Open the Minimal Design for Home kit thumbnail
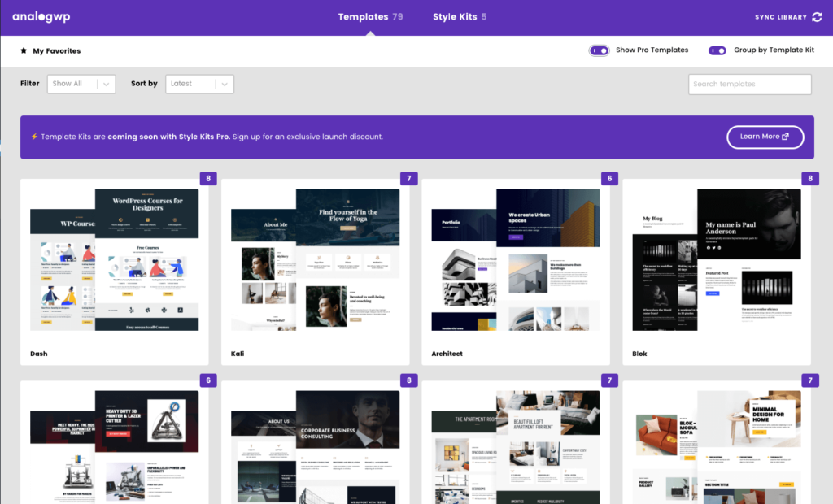833x504 pixels. pos(717,447)
